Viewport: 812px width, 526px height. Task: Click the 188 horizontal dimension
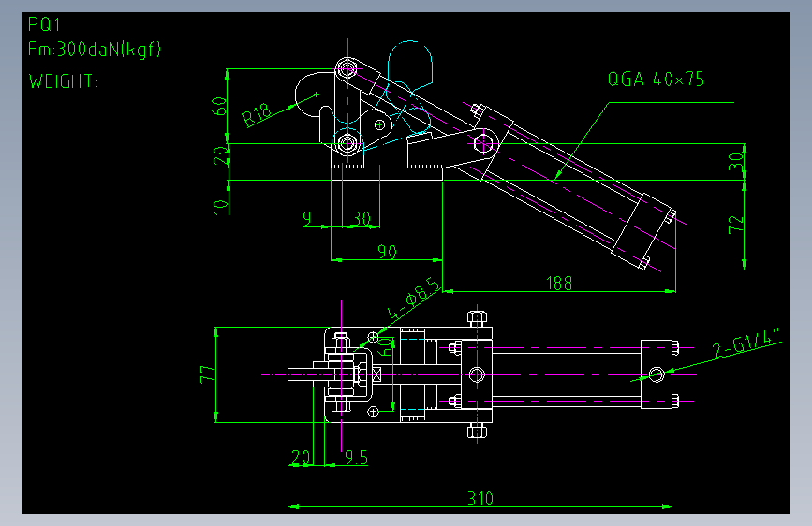point(559,284)
